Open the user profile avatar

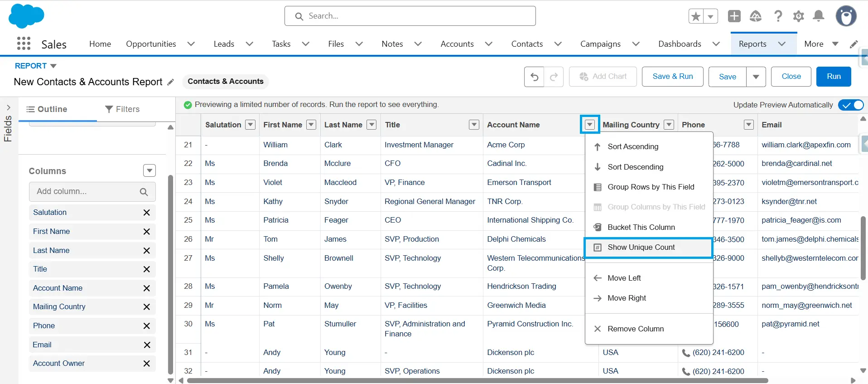pos(846,16)
